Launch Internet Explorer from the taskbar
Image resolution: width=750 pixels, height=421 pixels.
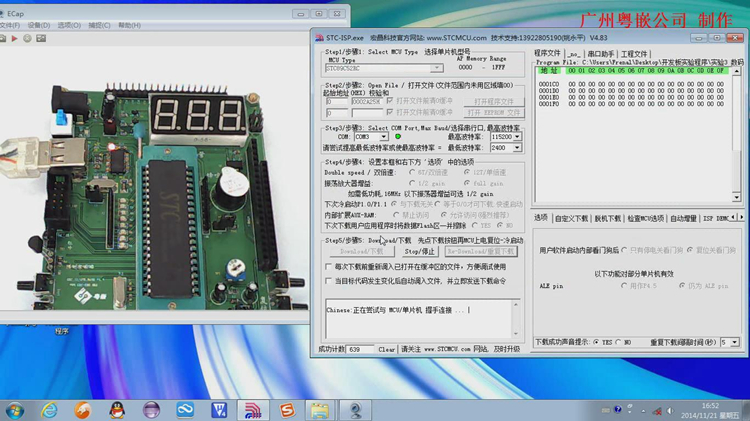pyautogui.click(x=49, y=410)
